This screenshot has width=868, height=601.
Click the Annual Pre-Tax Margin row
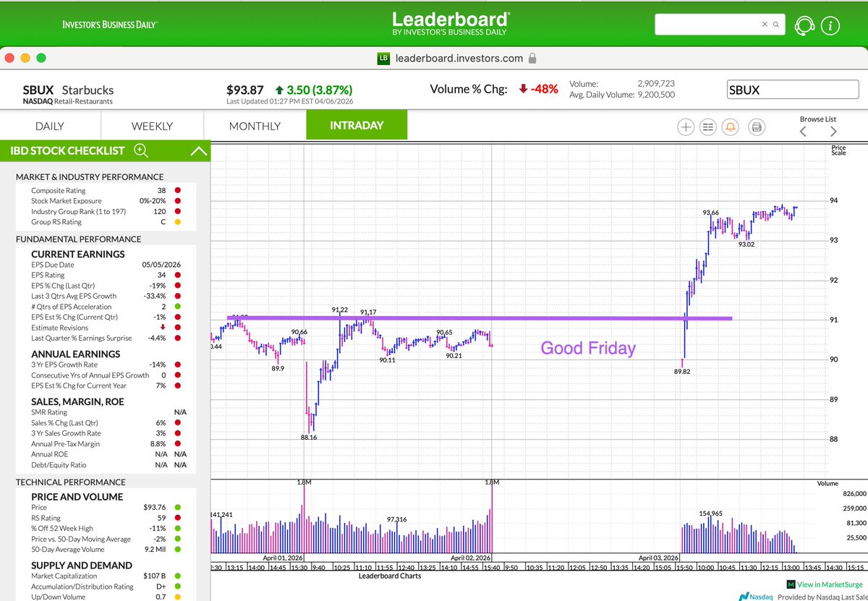click(105, 443)
